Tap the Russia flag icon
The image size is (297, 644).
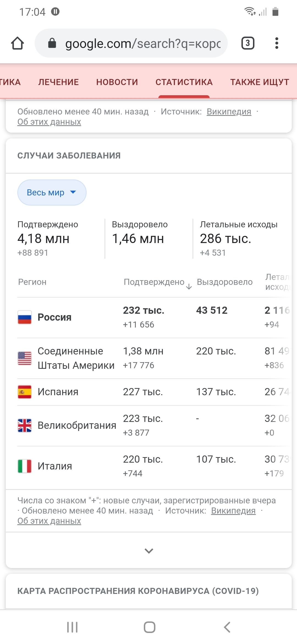coord(25,317)
